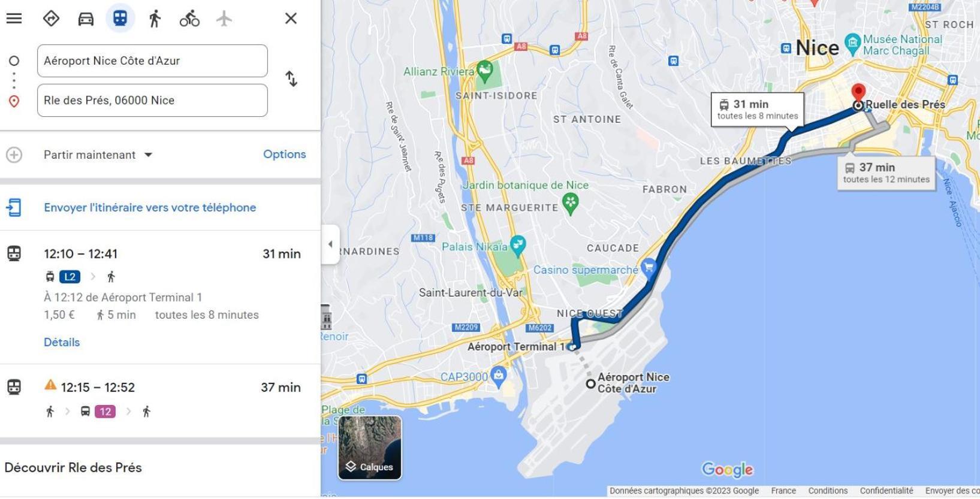Open route Options link
Viewport: 980px width, 499px height.
point(284,155)
